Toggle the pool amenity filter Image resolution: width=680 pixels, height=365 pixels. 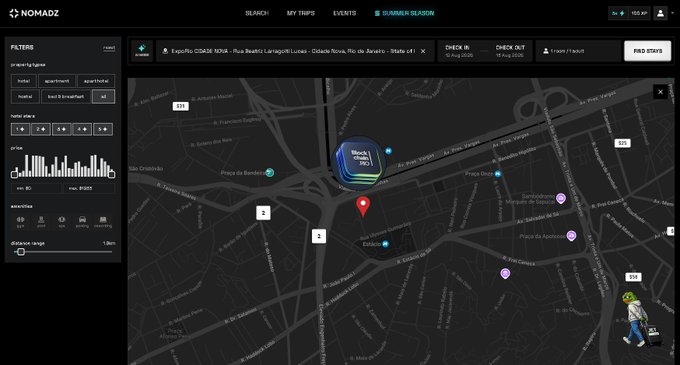(41, 222)
